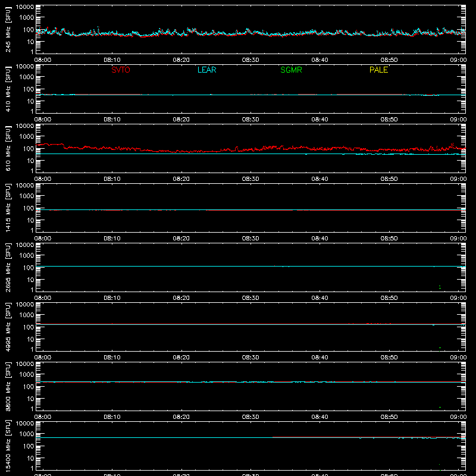Click the 100 y-tick on the 8800 MHz plot
The width and height of the screenshot is (476, 476).
(29, 387)
